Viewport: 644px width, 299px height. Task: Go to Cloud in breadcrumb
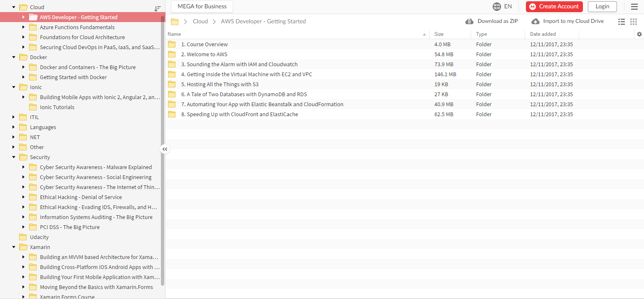coord(200,21)
